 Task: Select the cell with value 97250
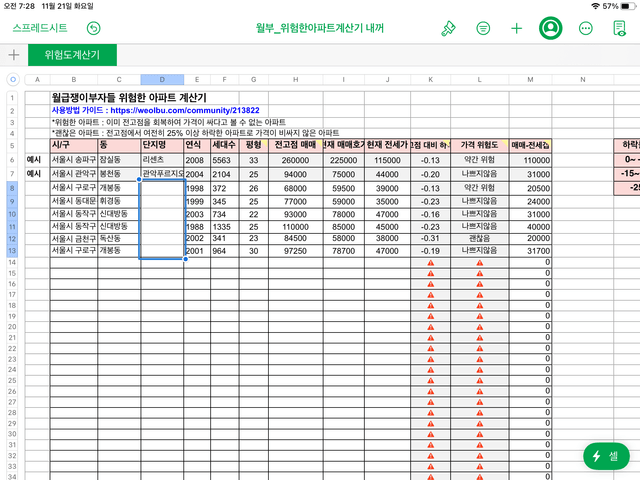coord(296,251)
